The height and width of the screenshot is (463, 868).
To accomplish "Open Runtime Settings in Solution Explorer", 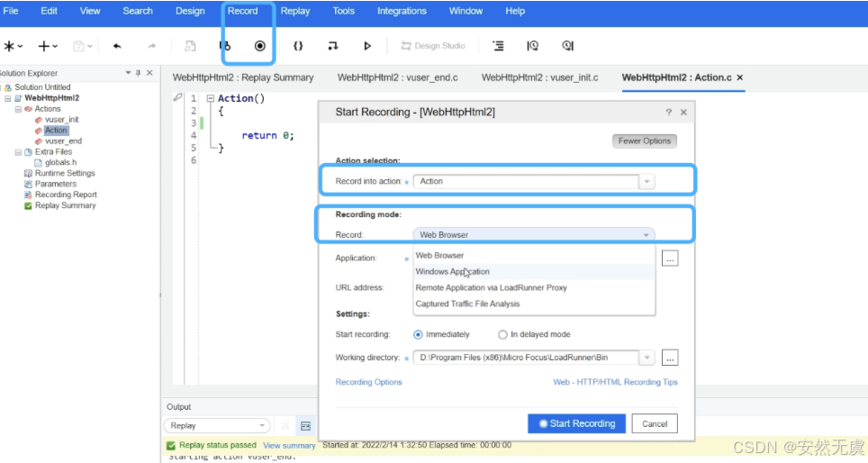I will click(x=65, y=173).
